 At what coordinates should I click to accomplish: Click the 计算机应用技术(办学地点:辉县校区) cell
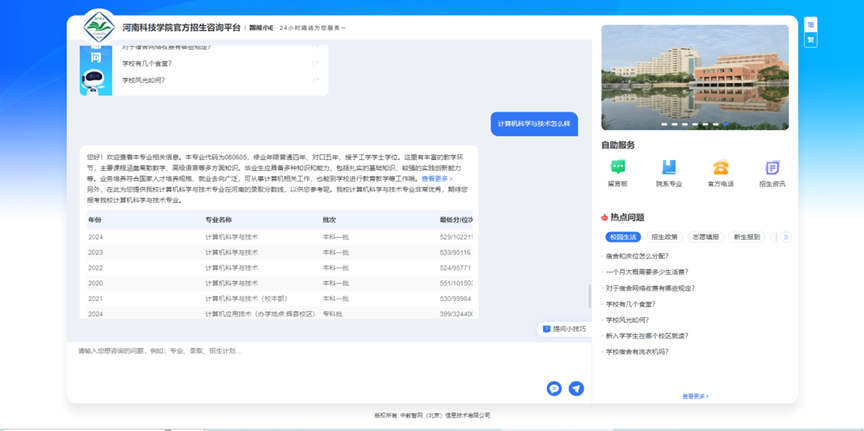260,314
